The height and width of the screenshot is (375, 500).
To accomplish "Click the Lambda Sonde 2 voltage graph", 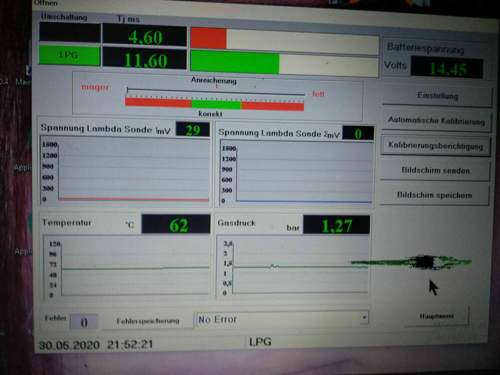I will (296, 173).
